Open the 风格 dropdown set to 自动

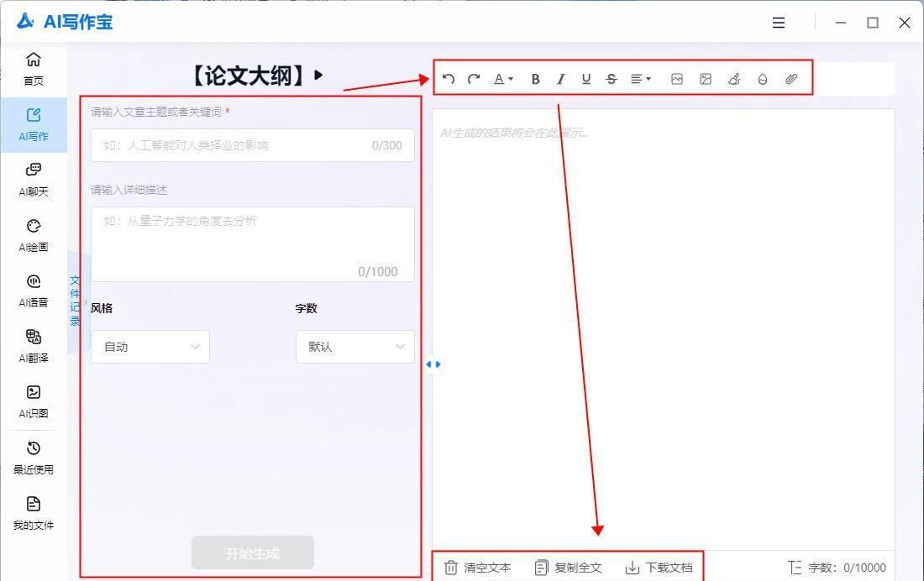click(x=150, y=347)
